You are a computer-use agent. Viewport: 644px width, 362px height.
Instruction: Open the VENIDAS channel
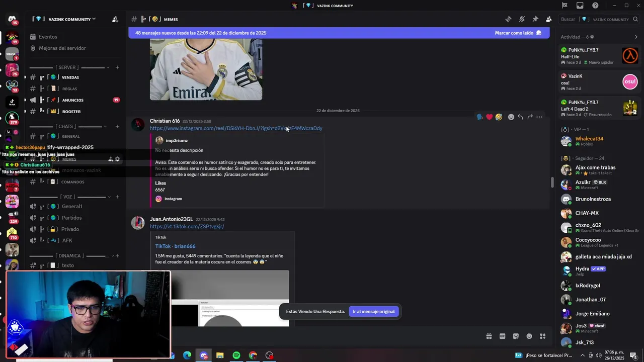point(75,77)
